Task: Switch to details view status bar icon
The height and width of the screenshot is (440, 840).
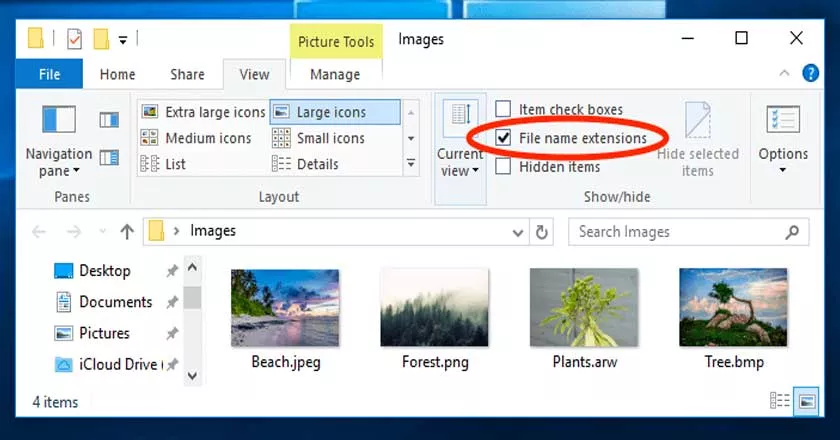Action: pos(779,400)
